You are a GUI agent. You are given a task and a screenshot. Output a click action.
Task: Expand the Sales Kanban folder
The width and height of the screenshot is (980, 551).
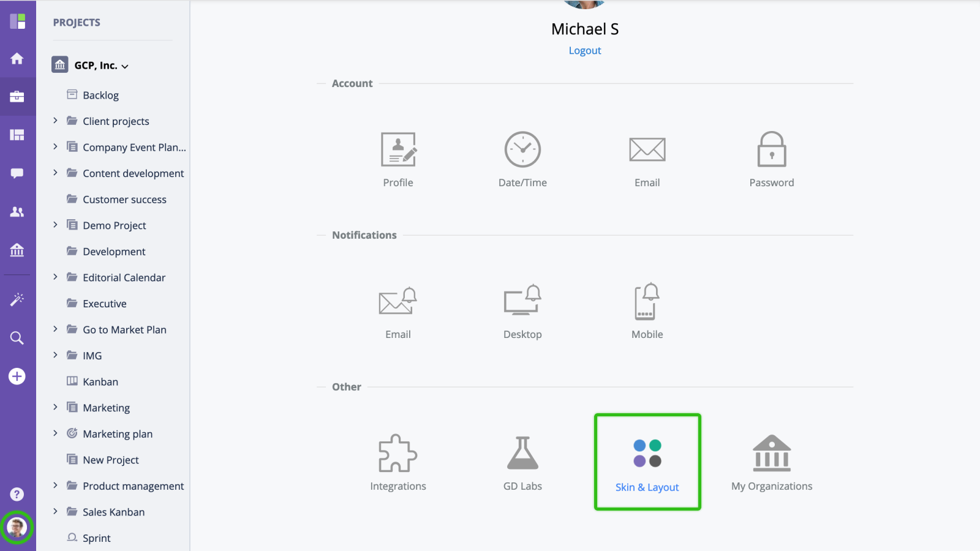pyautogui.click(x=55, y=511)
